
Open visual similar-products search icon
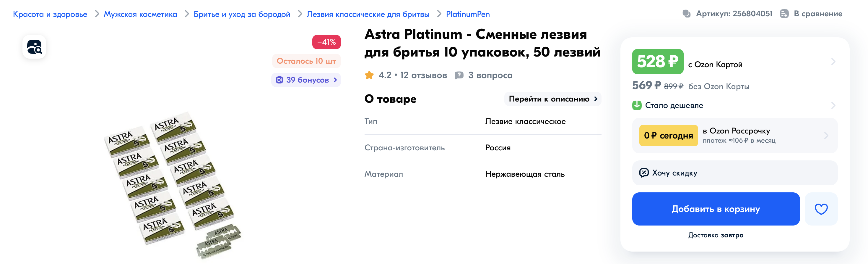[x=34, y=47]
